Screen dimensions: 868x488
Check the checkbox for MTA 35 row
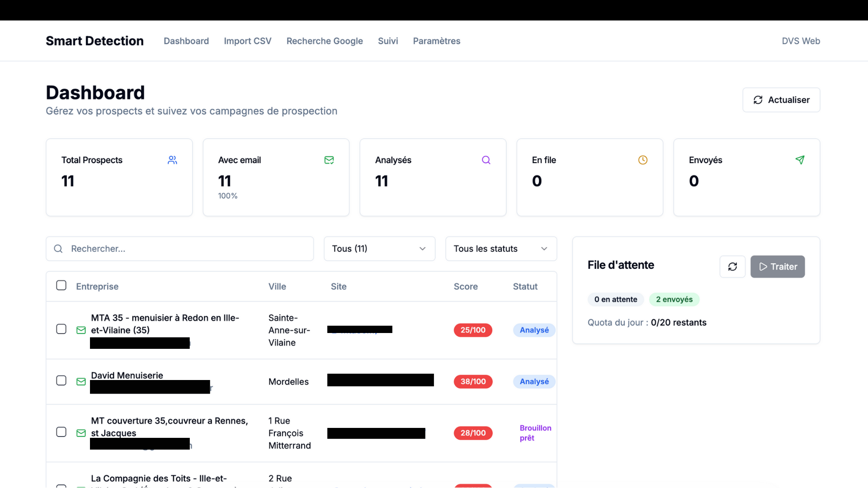coord(61,329)
